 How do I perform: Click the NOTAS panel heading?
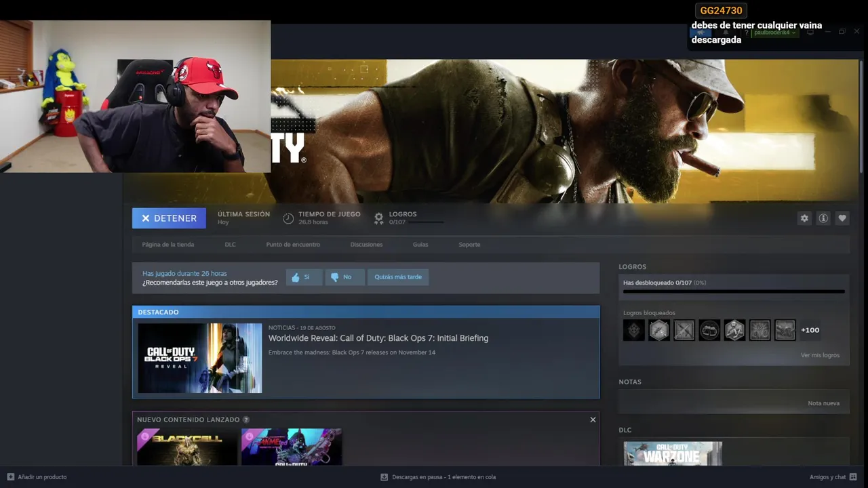pos(630,382)
